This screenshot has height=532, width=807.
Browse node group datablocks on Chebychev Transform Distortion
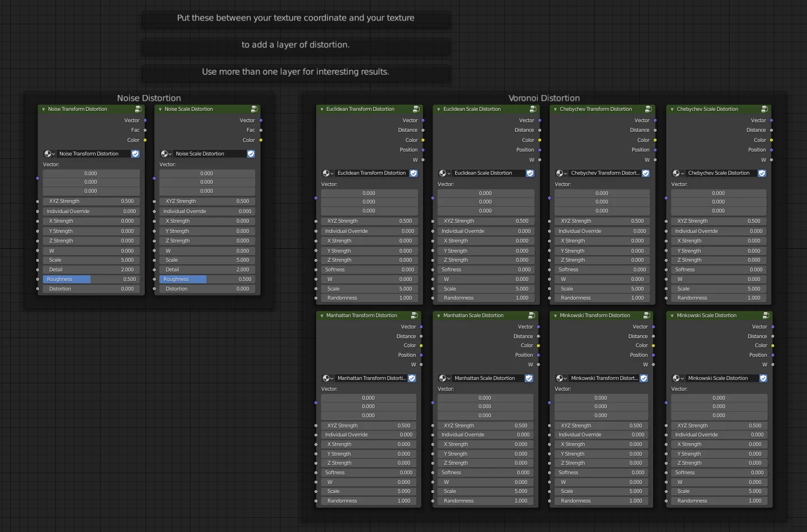[x=559, y=172]
